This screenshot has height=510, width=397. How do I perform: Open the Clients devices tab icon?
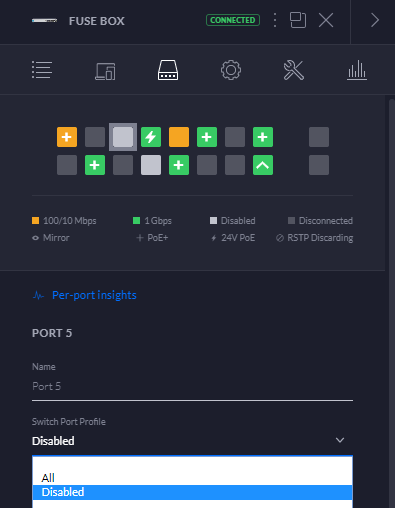[105, 71]
